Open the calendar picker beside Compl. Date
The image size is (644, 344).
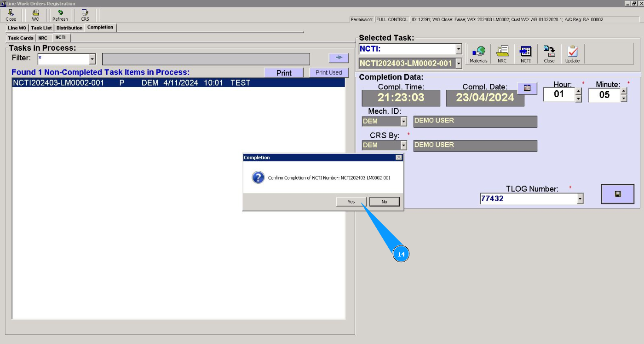coord(527,88)
